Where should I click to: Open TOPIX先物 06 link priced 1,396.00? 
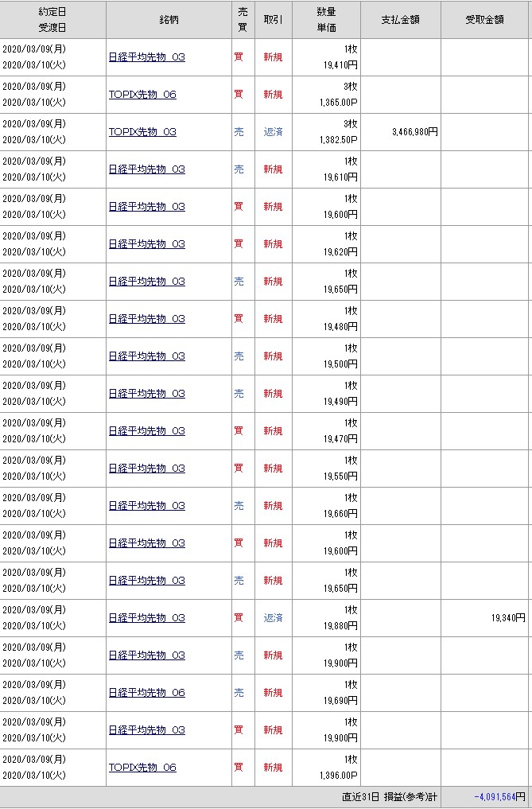(142, 768)
